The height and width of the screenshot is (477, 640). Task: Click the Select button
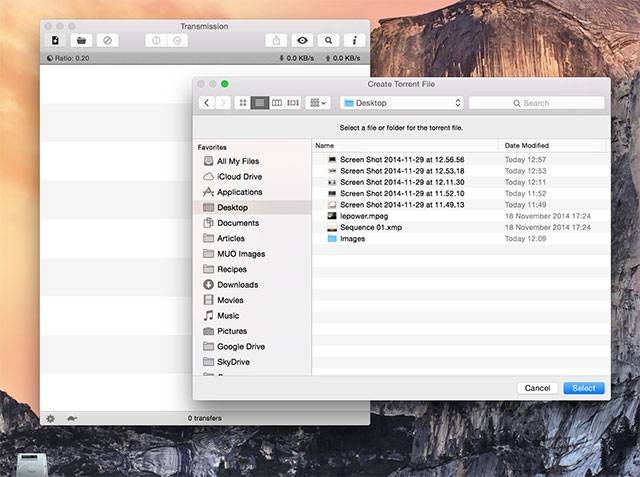(583, 388)
